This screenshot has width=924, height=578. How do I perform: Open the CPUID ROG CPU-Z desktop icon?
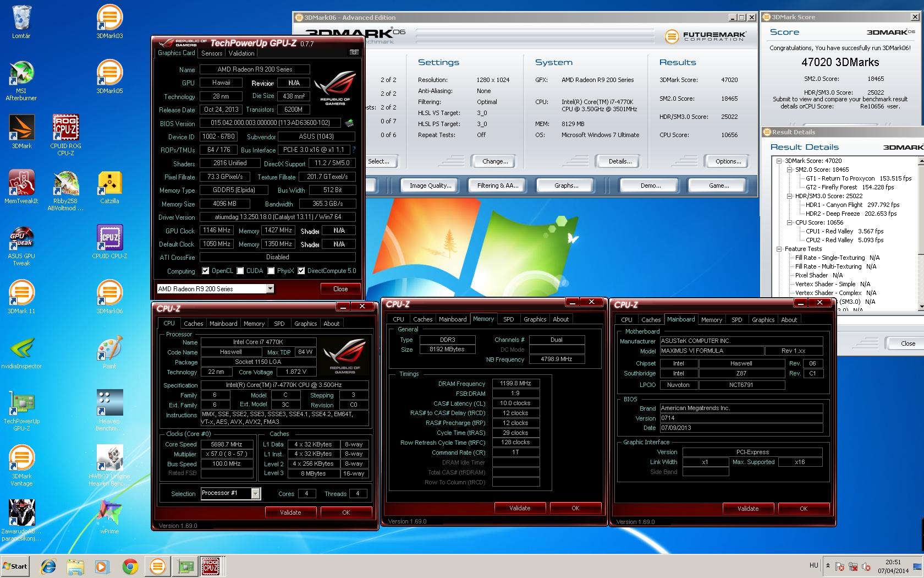tap(65, 135)
